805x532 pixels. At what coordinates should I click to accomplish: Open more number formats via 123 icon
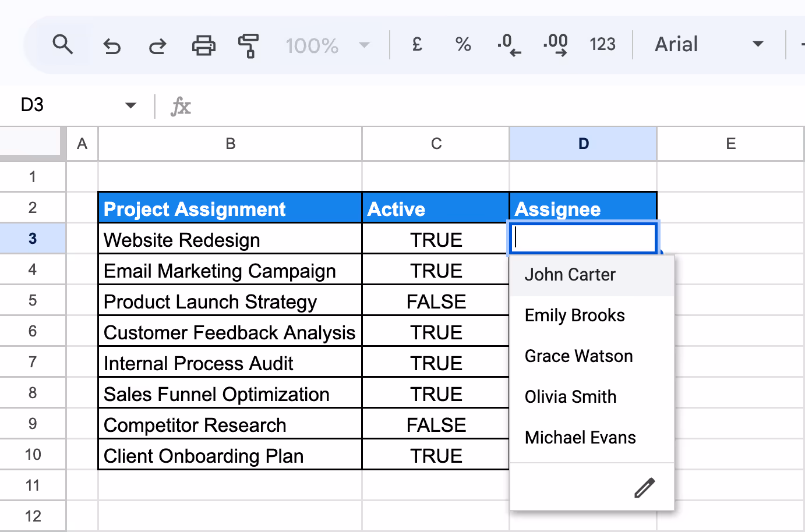point(602,44)
